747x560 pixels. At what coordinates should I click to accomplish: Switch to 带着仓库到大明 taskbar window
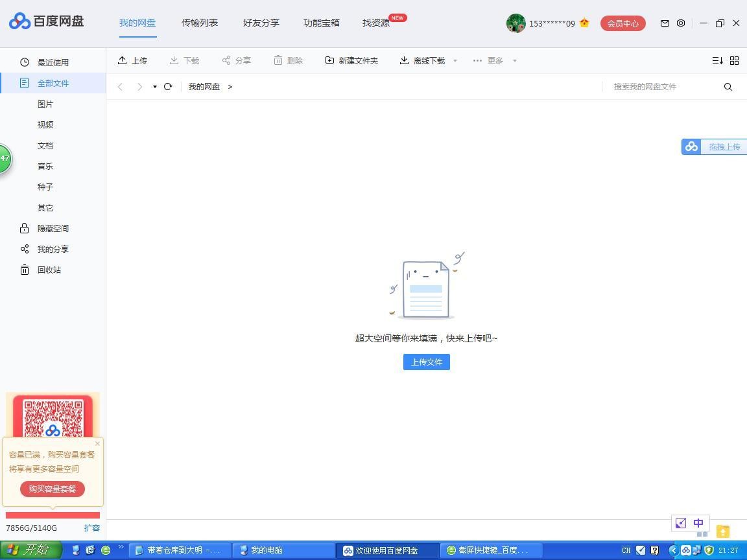tap(180, 550)
